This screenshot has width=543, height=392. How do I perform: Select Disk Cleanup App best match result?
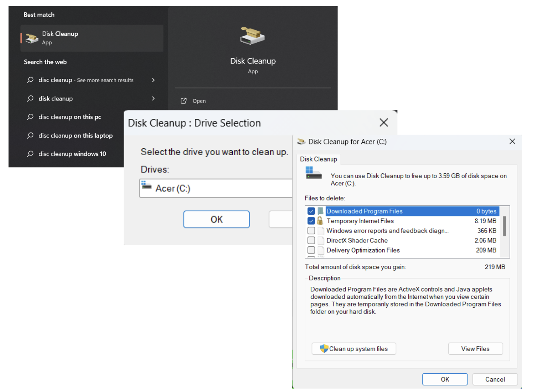[92, 38]
